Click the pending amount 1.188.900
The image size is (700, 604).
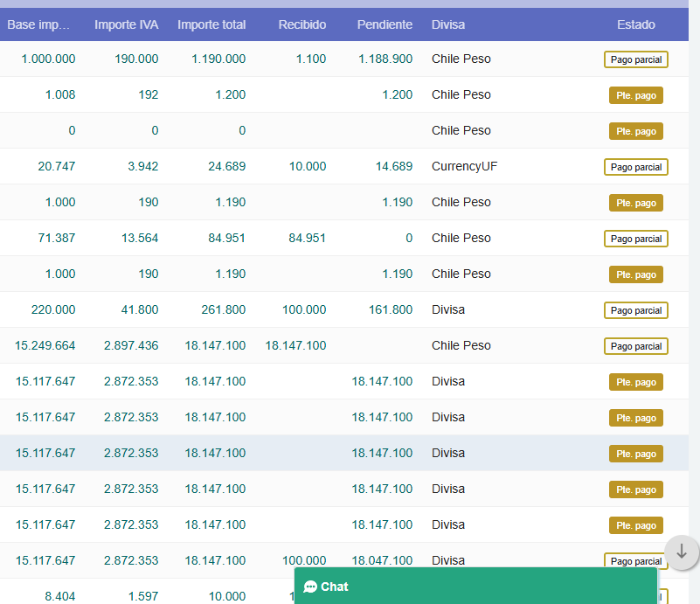[x=385, y=59]
